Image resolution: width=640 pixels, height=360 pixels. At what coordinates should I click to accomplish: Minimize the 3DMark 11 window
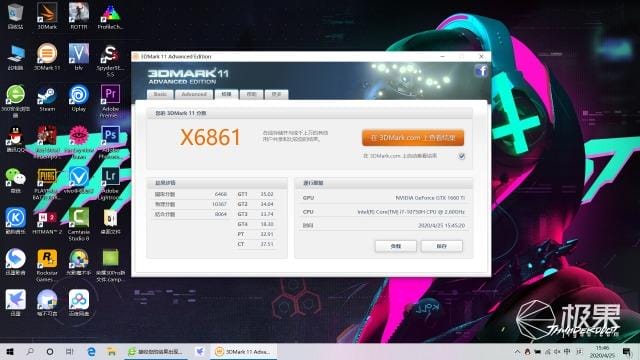(442, 56)
